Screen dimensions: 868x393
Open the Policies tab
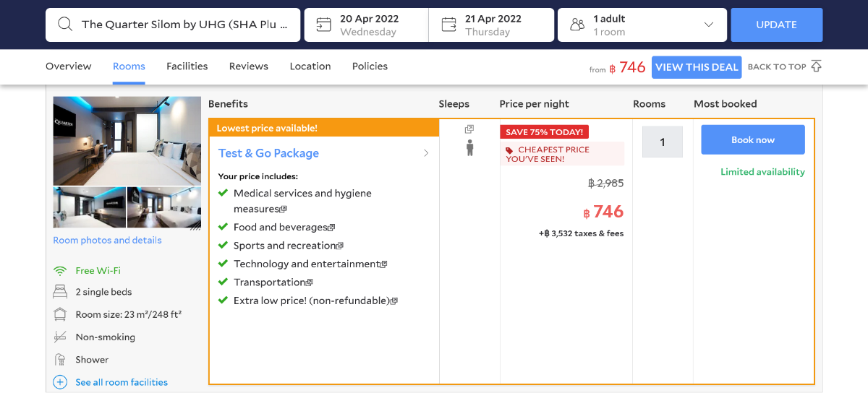pos(370,66)
